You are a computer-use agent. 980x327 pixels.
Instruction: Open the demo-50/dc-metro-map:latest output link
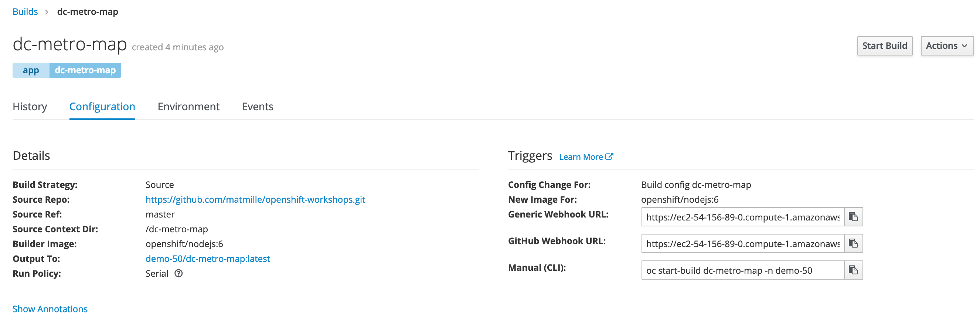click(x=208, y=259)
